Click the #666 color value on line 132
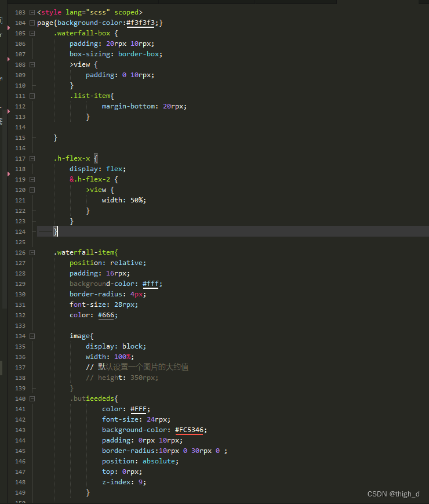The height and width of the screenshot is (504, 429). pyautogui.click(x=106, y=315)
